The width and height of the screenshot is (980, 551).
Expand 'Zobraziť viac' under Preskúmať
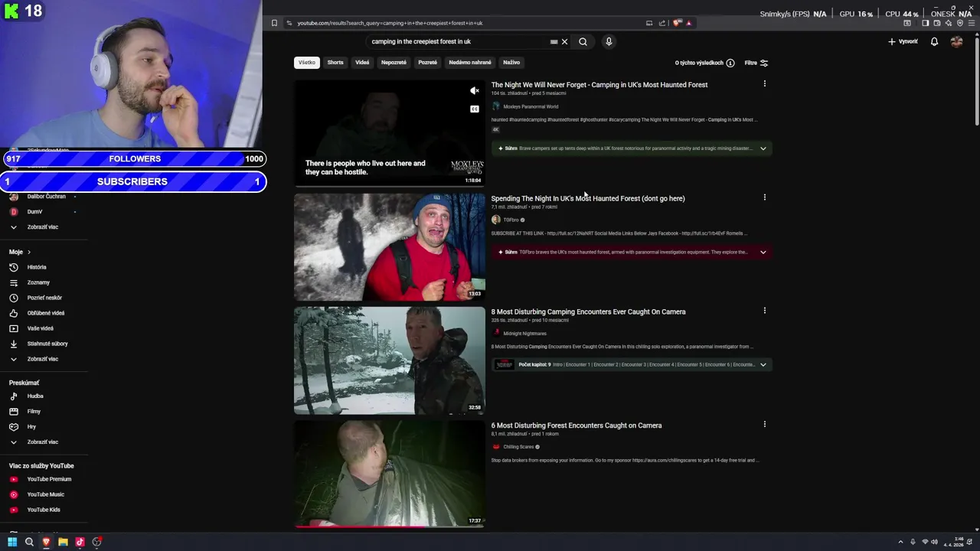pyautogui.click(x=44, y=442)
